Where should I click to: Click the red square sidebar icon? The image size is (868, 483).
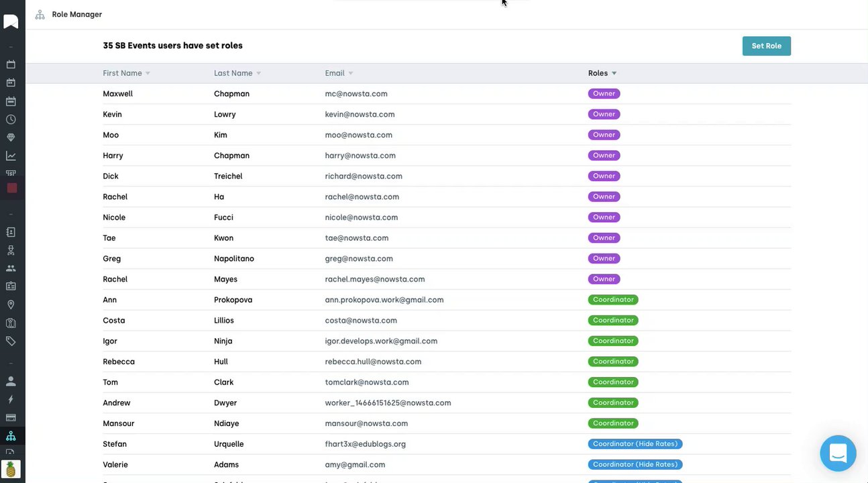11,188
